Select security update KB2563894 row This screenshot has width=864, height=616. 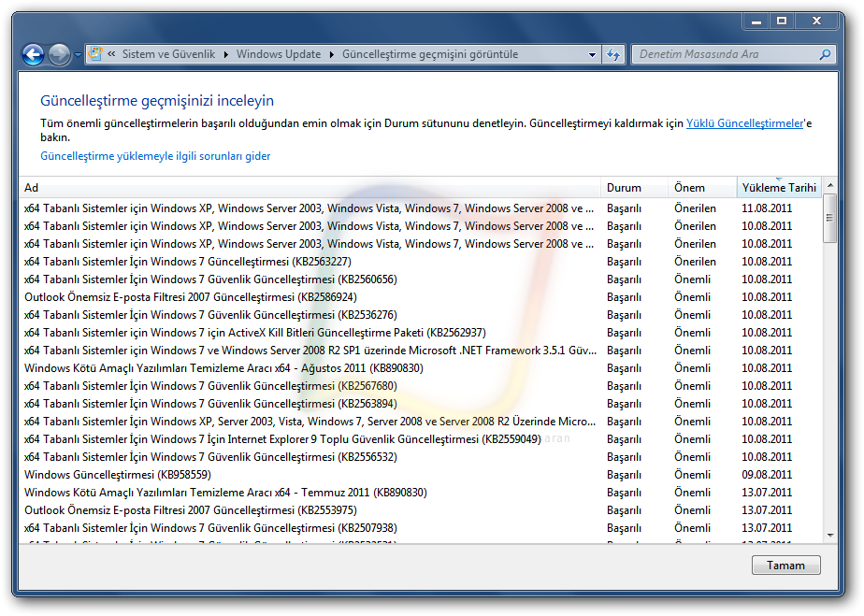(421, 404)
